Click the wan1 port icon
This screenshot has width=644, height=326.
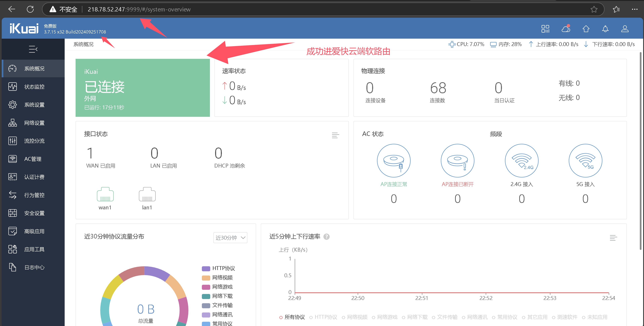tap(105, 194)
